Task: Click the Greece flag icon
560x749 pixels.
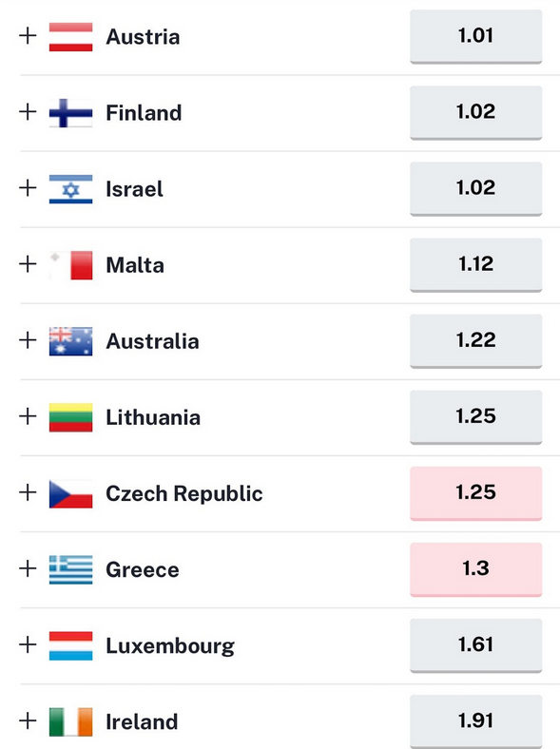Action: [x=70, y=569]
